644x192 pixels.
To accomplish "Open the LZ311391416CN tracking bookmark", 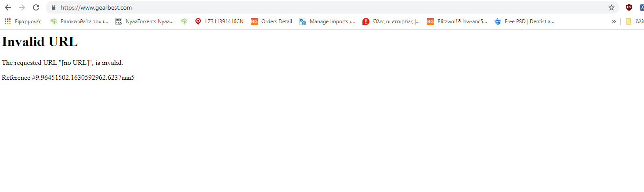I will pyautogui.click(x=219, y=21).
